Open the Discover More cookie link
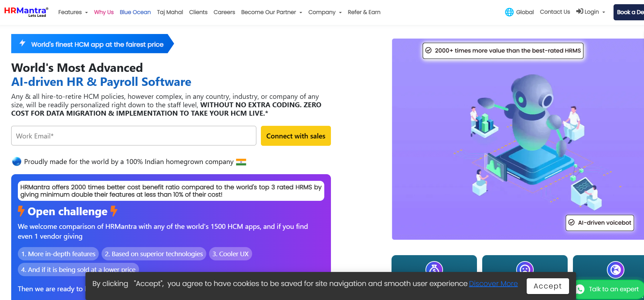Viewport: 644px width, 300px height. click(493, 284)
